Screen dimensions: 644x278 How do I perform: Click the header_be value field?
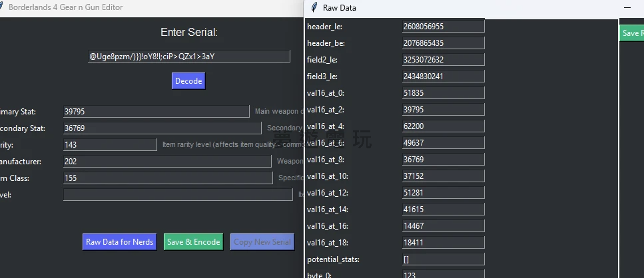(443, 43)
